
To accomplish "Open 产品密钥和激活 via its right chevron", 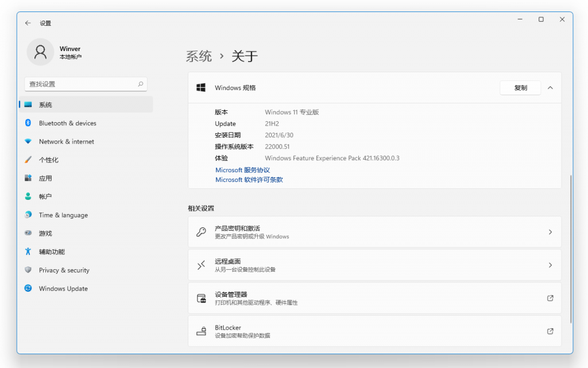I will [x=550, y=232].
